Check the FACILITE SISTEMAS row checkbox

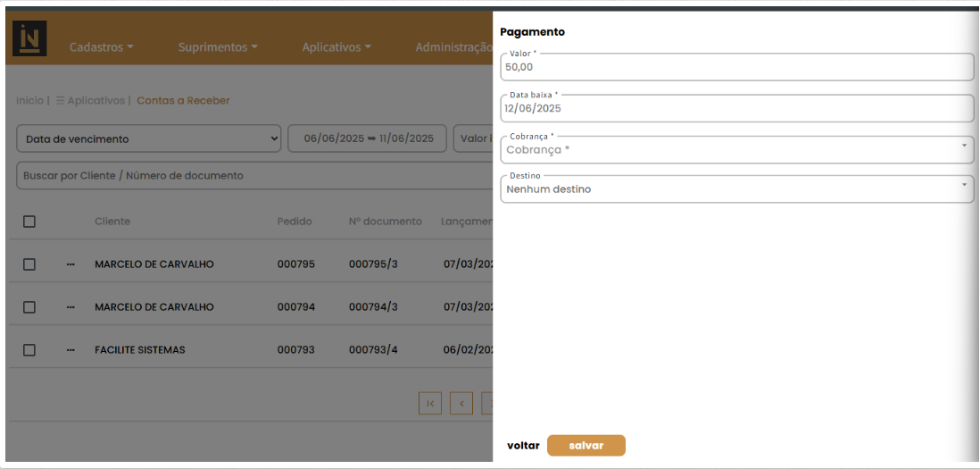pyautogui.click(x=29, y=350)
